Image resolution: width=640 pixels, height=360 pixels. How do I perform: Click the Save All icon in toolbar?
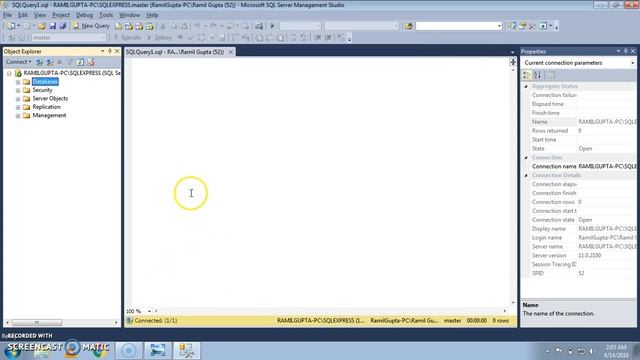[62, 26]
